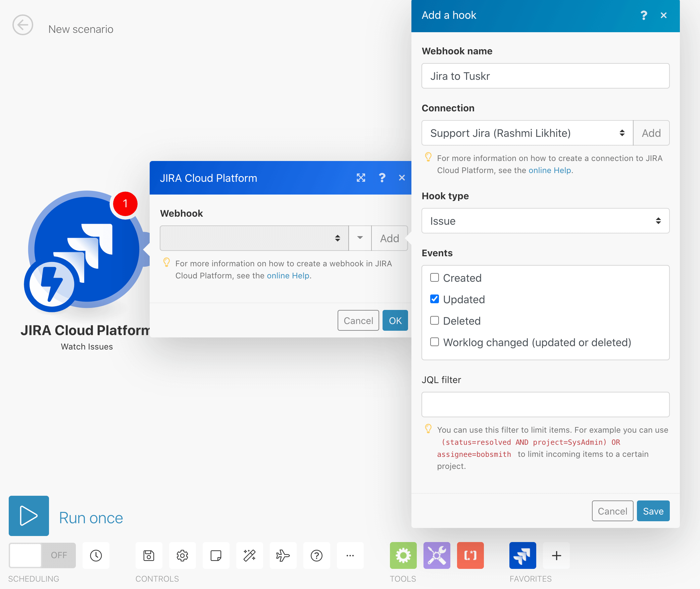This screenshot has width=700, height=589.
Task: Close the JIRA Cloud Platform dialog
Action: tap(402, 178)
